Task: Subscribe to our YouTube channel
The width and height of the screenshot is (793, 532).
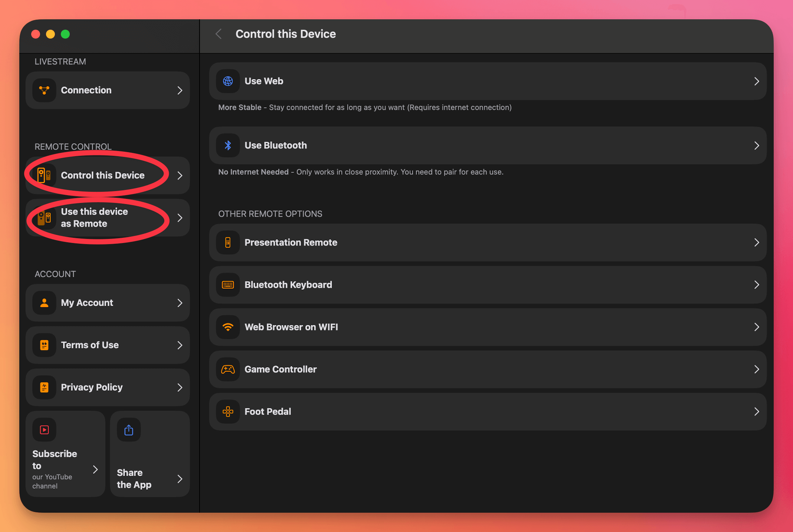Action: click(x=65, y=454)
